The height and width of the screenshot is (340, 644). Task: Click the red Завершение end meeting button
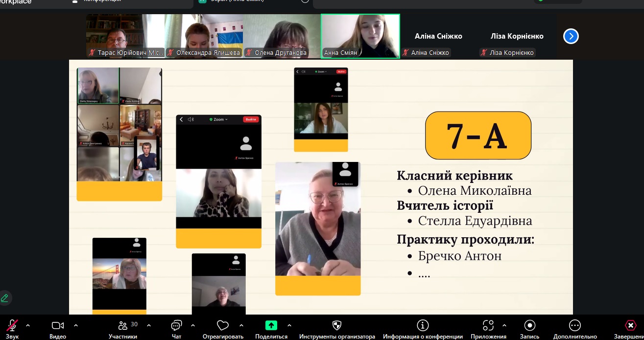point(631,326)
